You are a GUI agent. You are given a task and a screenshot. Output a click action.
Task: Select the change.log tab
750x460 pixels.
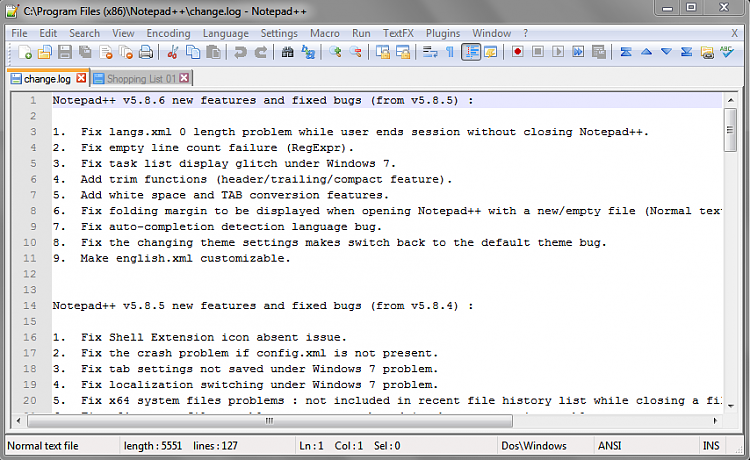click(47, 78)
